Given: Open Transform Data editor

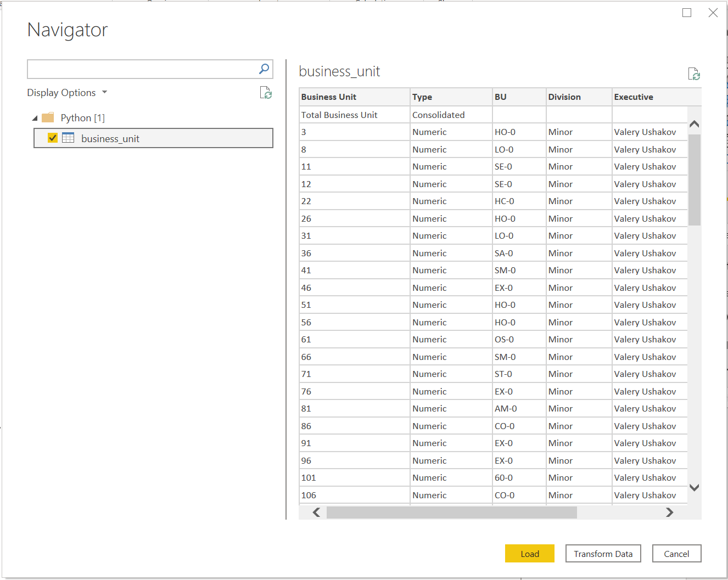Looking at the screenshot, I should tap(603, 554).
